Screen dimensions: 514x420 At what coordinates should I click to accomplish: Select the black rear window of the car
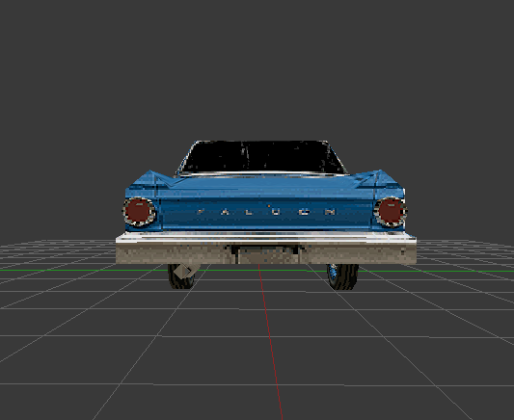click(x=263, y=157)
